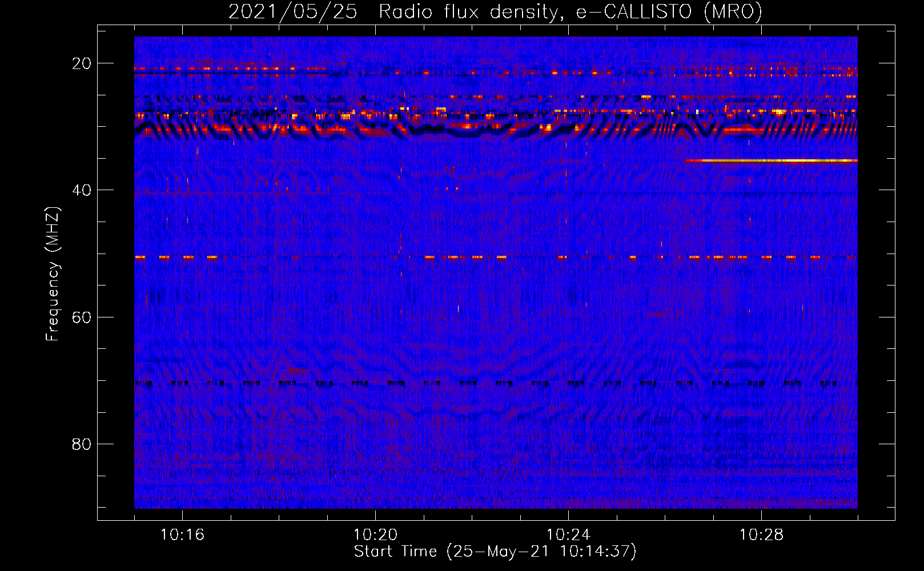Click the '10:20' time tick label

click(x=375, y=535)
